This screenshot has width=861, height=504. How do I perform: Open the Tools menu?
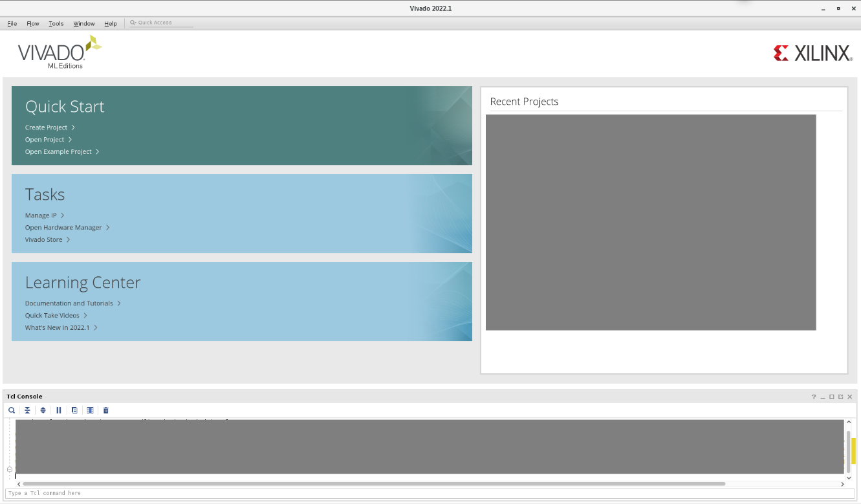point(56,23)
